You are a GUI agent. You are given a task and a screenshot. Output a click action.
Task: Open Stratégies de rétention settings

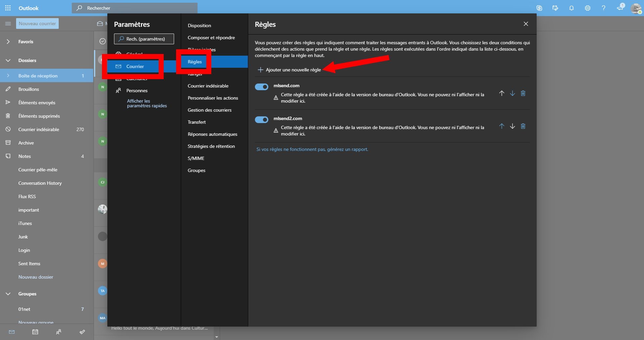pos(211,146)
